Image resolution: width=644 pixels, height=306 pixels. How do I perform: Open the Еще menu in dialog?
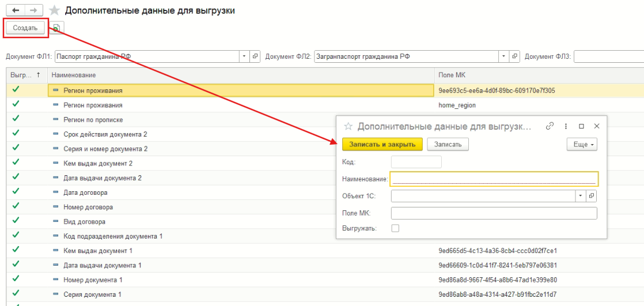582,144
